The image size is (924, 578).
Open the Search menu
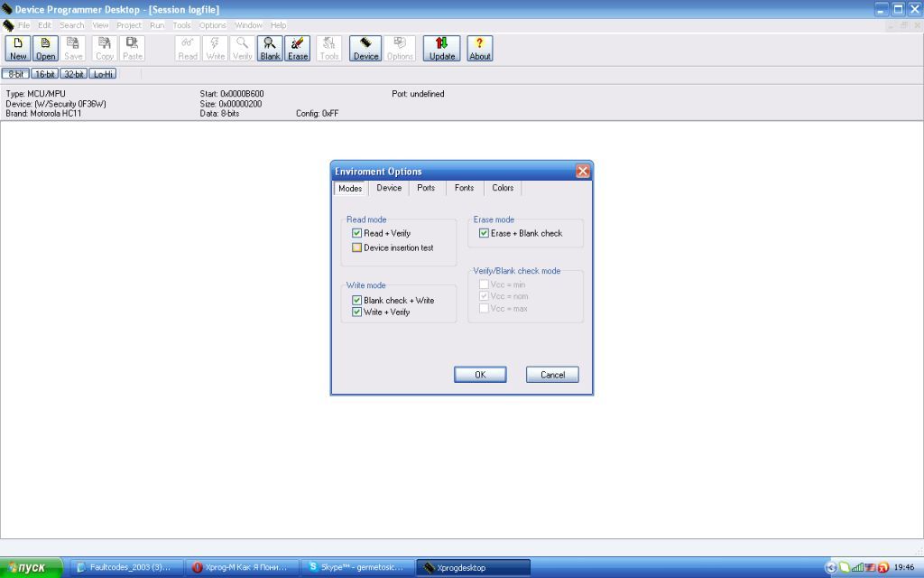[x=72, y=25]
